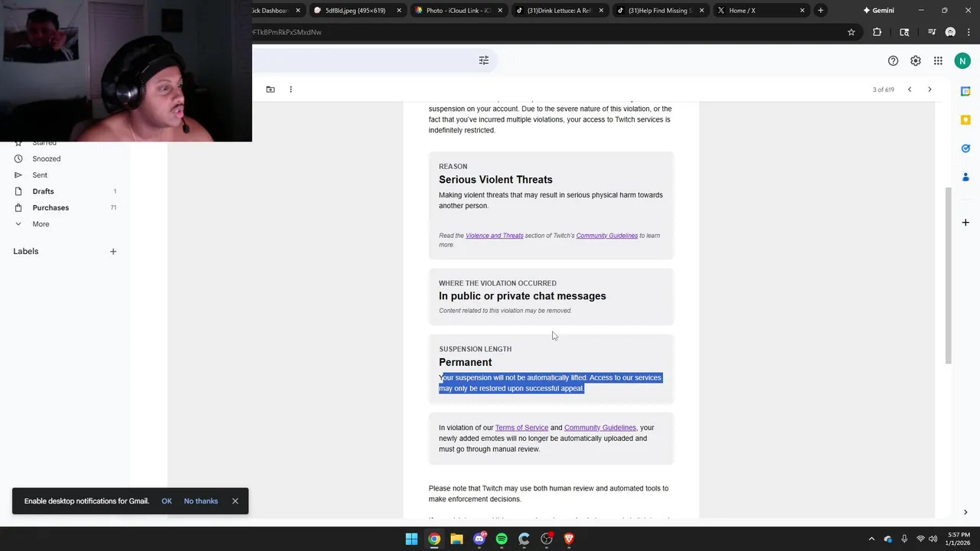980x551 pixels.
Task: Open Chrome Extensions puzzle icon
Action: pos(877,32)
